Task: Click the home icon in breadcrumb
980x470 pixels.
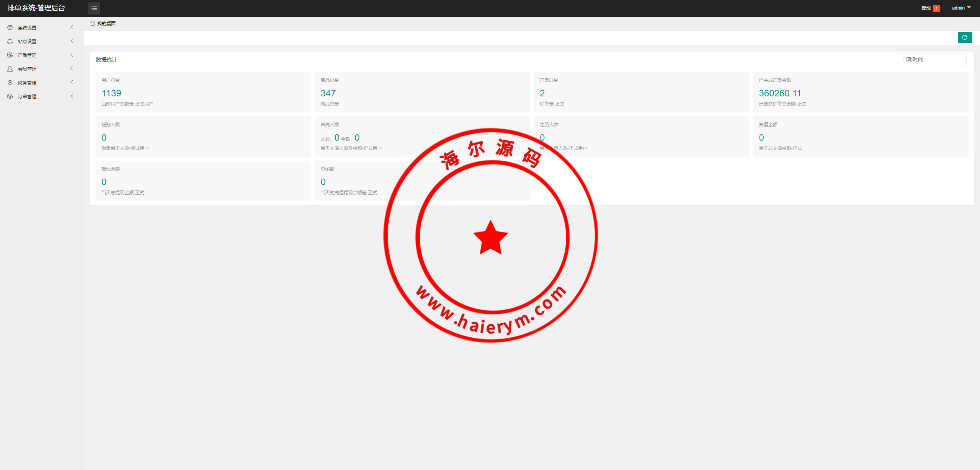Action: [93, 23]
